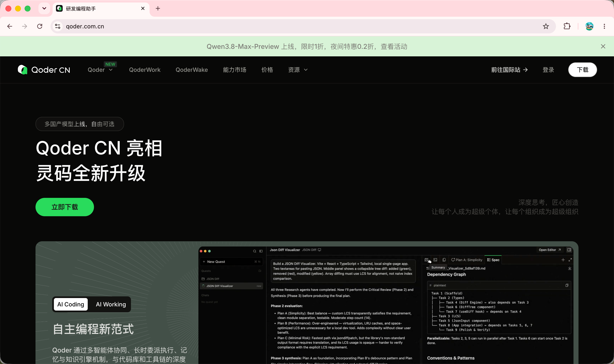Open the tab search dropdown

44,9
